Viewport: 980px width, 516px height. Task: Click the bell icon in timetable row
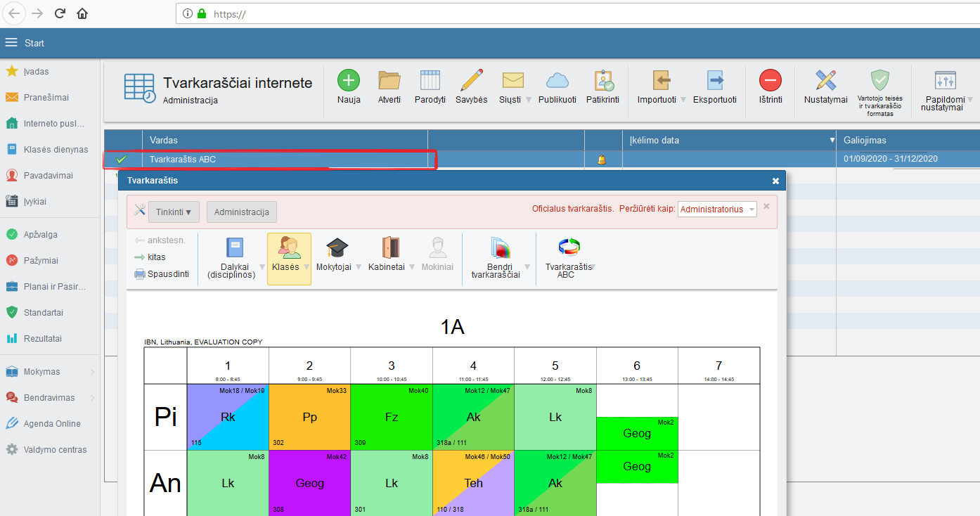tap(601, 160)
